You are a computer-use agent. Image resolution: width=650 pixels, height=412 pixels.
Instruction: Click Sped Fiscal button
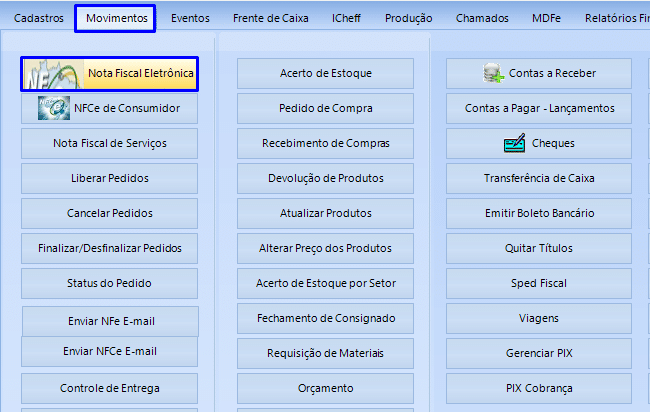pyautogui.click(x=539, y=283)
